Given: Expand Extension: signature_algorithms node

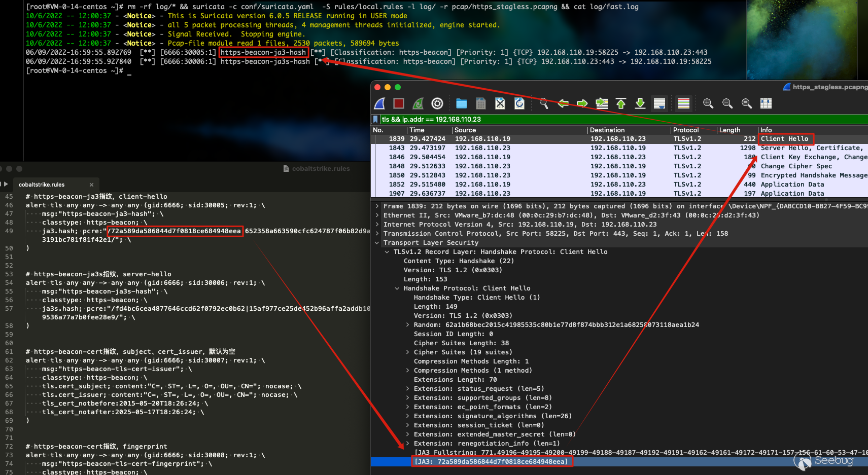Looking at the screenshot, I should (x=407, y=416).
